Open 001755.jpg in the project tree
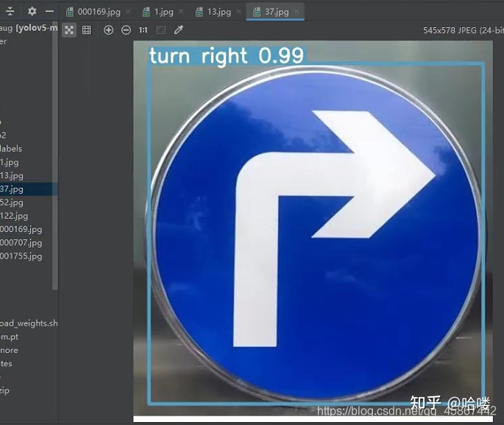This screenshot has height=425, width=504. click(21, 256)
